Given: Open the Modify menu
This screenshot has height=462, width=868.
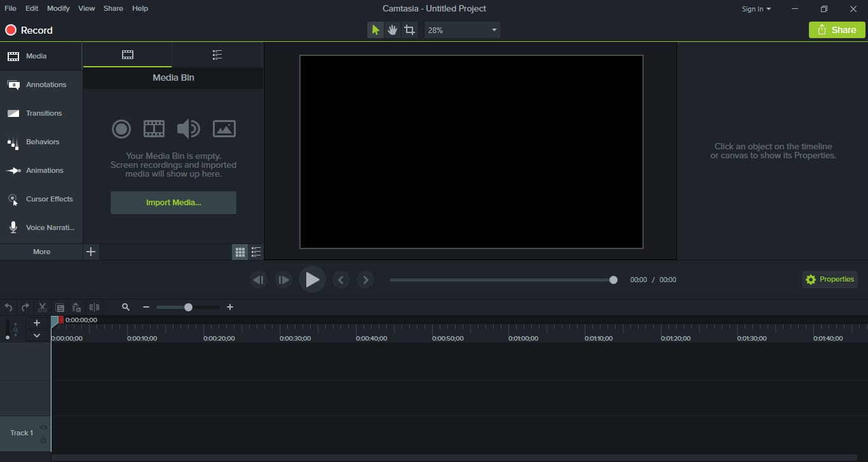Looking at the screenshot, I should [x=58, y=8].
